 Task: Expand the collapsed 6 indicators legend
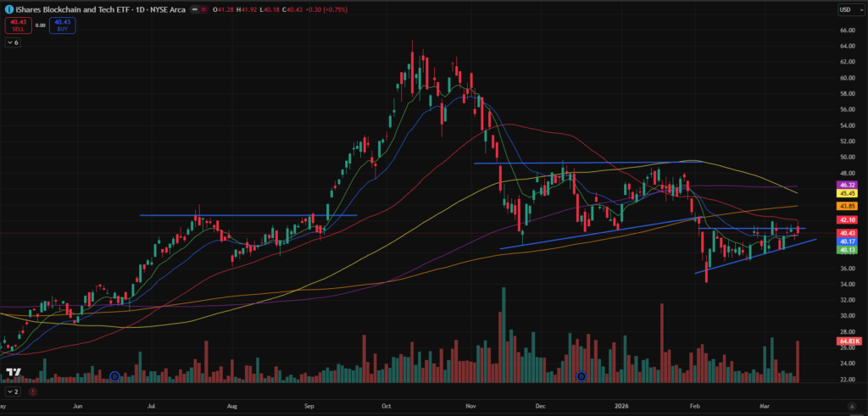[12, 42]
